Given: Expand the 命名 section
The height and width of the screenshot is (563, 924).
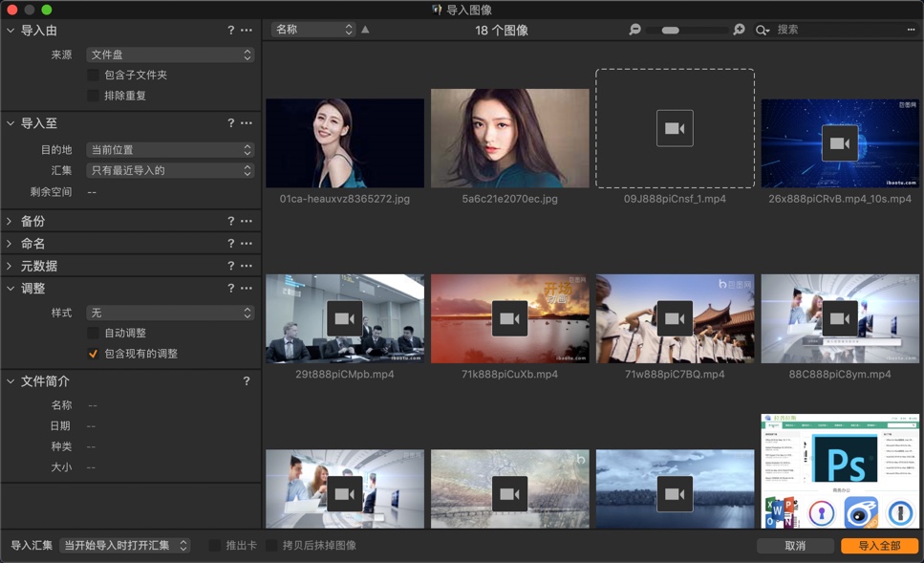Looking at the screenshot, I should 10,243.
